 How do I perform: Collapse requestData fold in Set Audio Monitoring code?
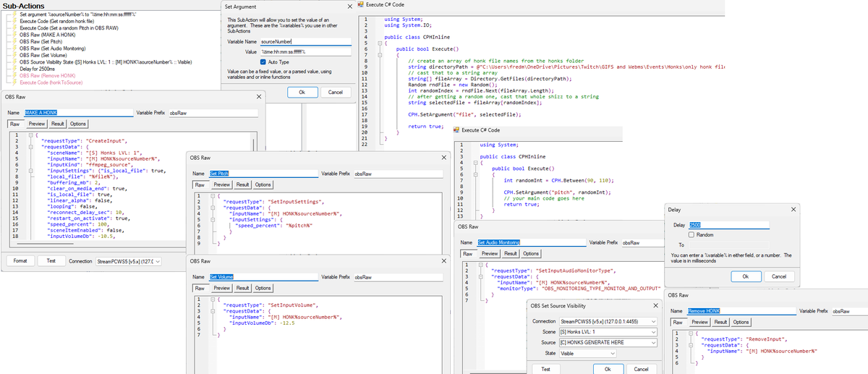pos(480,276)
